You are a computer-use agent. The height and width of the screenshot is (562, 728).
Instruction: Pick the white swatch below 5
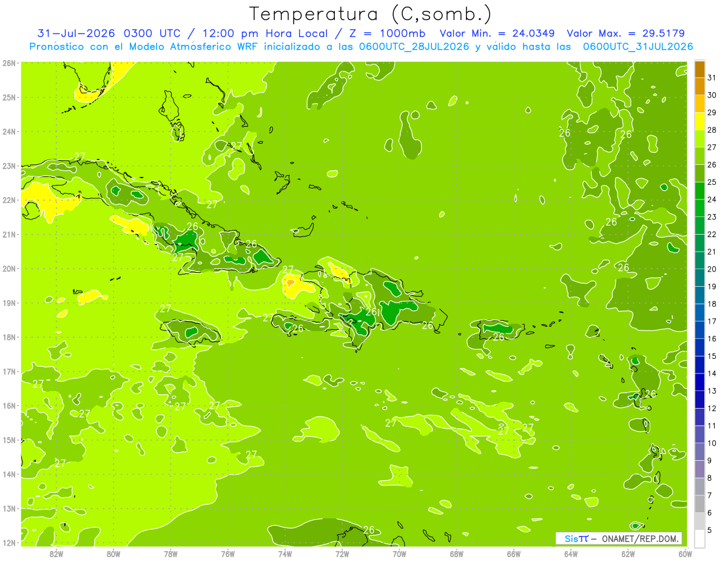(x=699, y=538)
